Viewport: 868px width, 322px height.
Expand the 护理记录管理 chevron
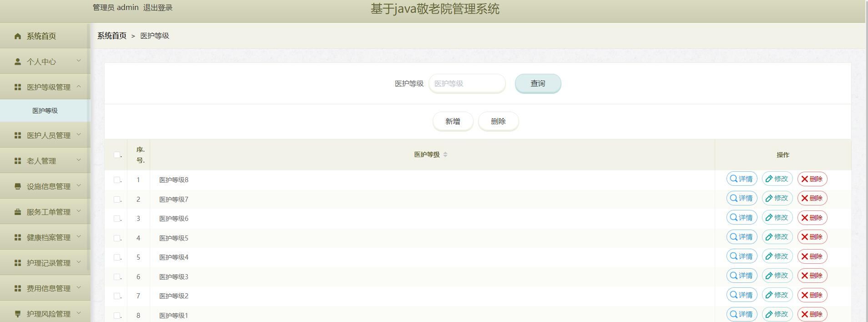79,262
